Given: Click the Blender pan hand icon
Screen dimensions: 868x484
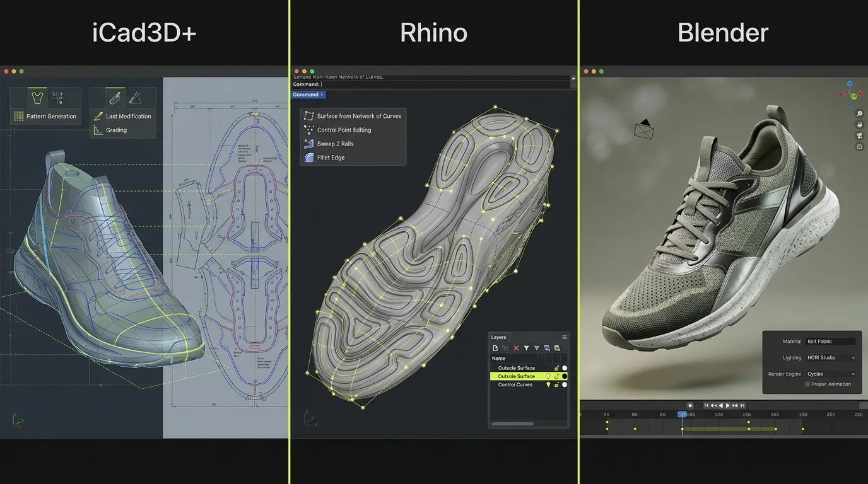Looking at the screenshot, I should (859, 125).
